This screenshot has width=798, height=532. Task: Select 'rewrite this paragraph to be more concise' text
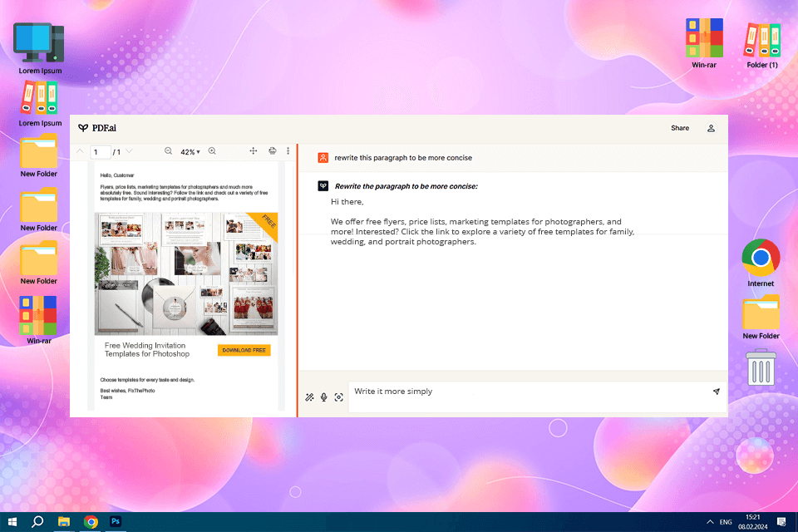click(x=403, y=158)
